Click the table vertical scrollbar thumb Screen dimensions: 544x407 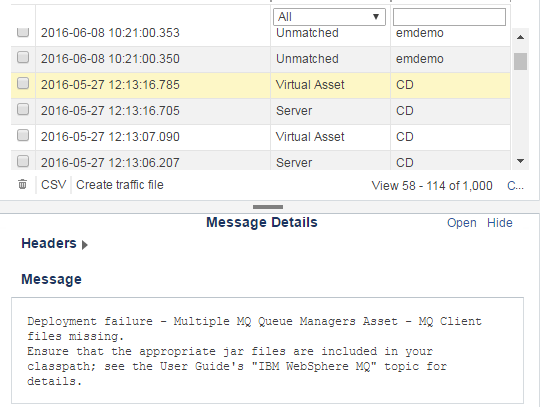[520, 61]
